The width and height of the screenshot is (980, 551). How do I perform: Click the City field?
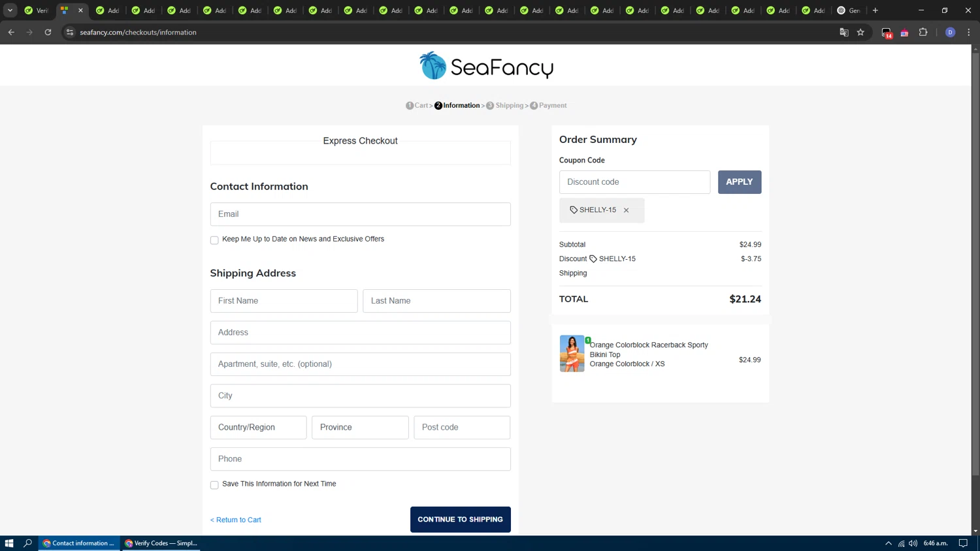click(x=360, y=396)
